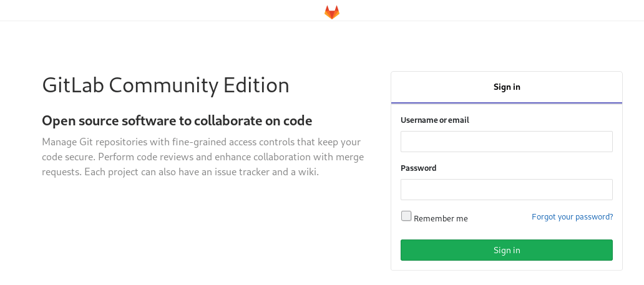
Task: Place cursor in the Username or email textbox
Action: pyautogui.click(x=507, y=142)
